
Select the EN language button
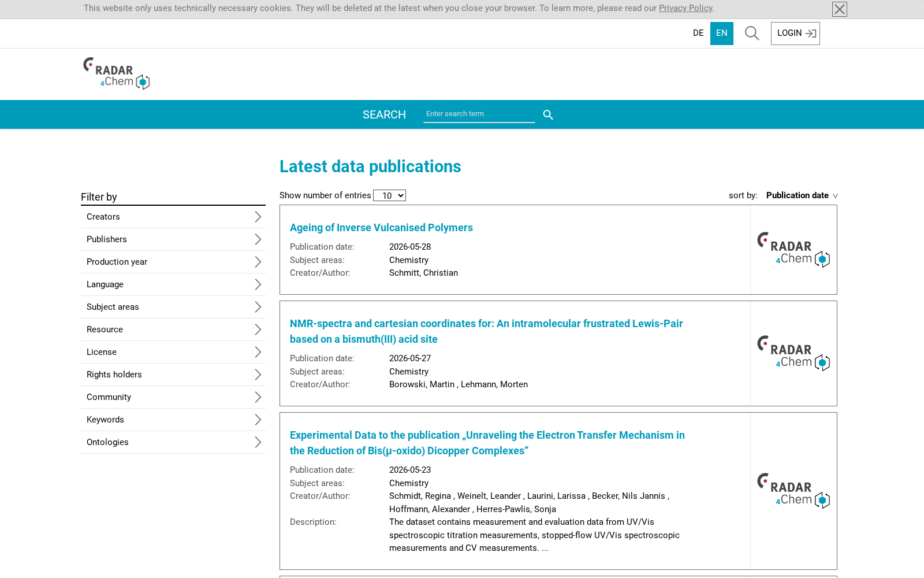click(x=722, y=33)
